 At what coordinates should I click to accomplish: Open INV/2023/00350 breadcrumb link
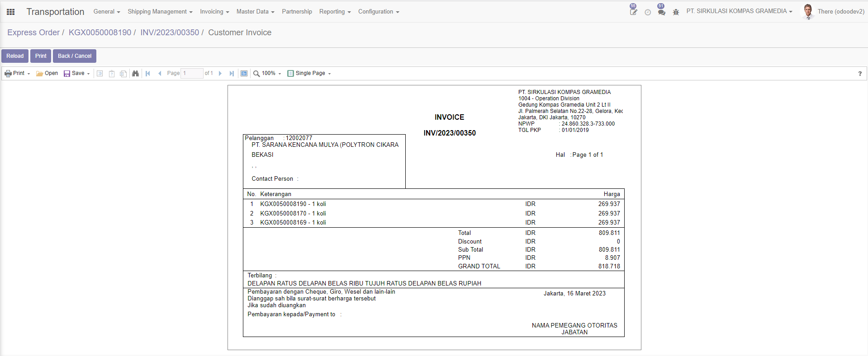[170, 33]
